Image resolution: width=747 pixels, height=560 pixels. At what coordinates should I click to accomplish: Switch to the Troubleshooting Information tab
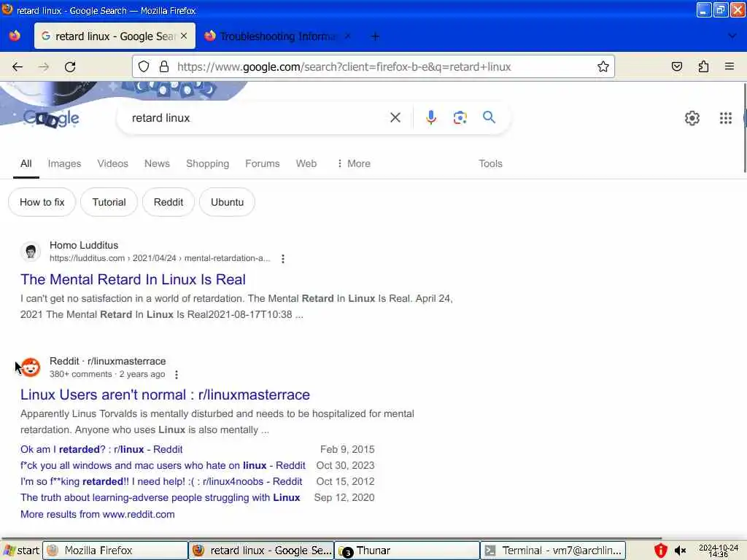click(278, 36)
